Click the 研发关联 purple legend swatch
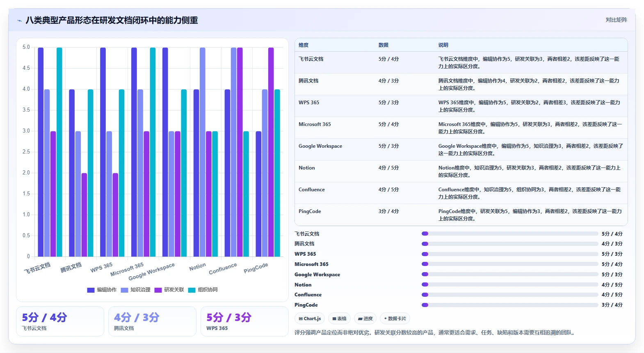This screenshot has height=353, width=644. click(158, 290)
